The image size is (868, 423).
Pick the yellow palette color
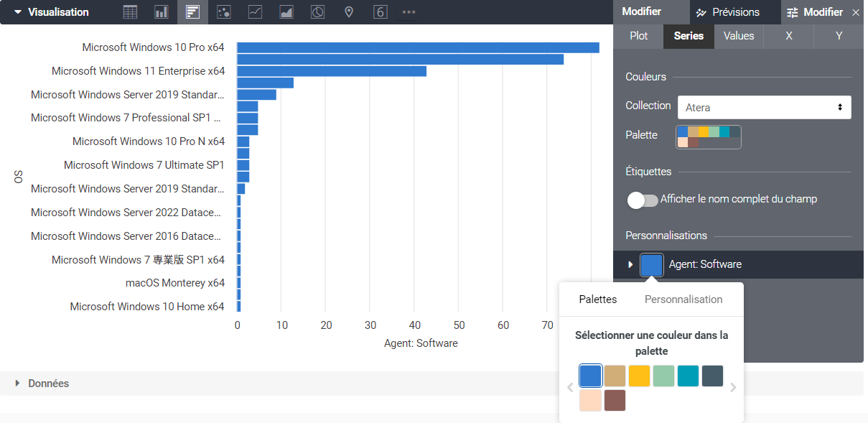pos(639,376)
